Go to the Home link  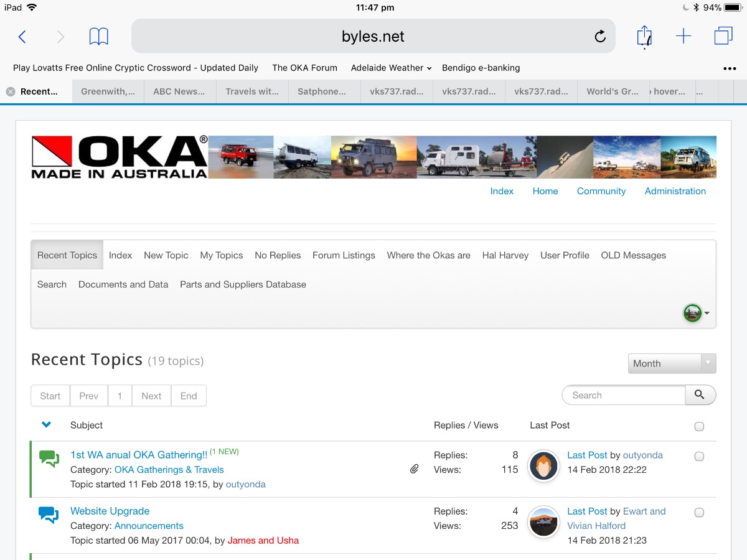(x=545, y=191)
